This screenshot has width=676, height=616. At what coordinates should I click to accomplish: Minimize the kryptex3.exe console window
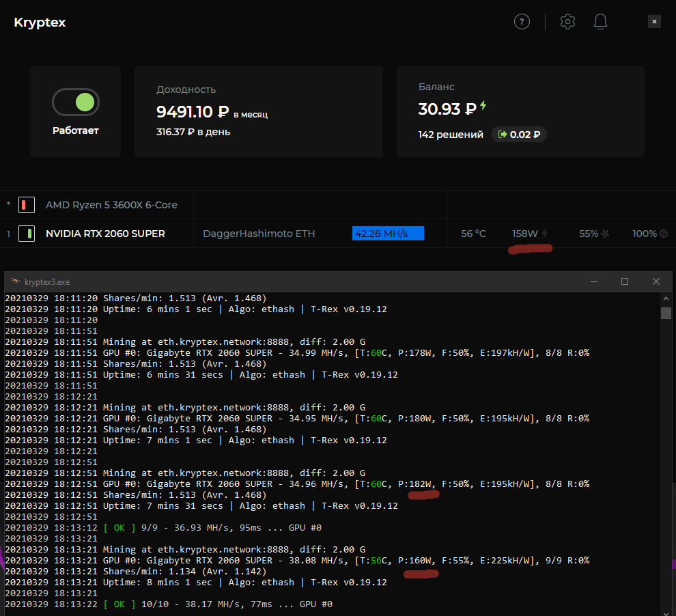coord(594,281)
